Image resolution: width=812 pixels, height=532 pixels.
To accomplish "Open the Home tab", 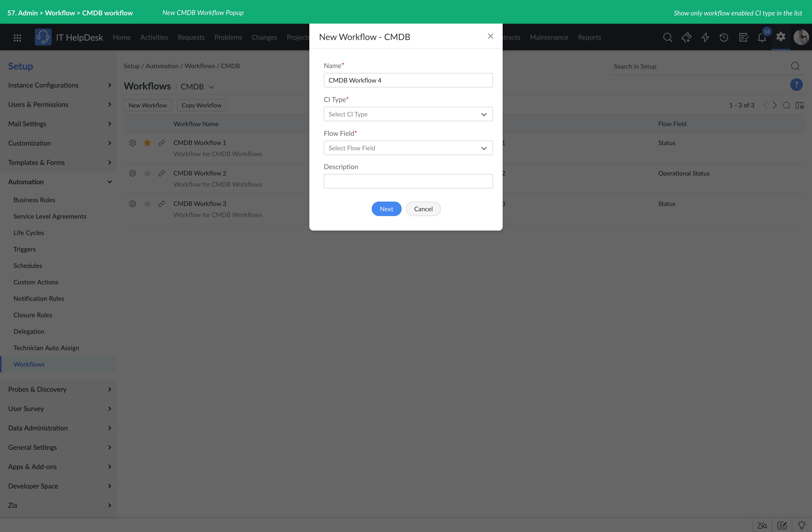I will (122, 37).
